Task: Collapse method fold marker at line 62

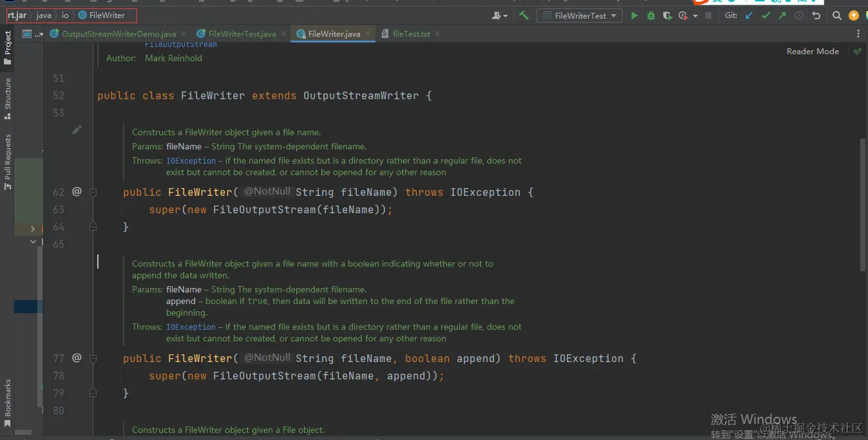Action: point(93,192)
